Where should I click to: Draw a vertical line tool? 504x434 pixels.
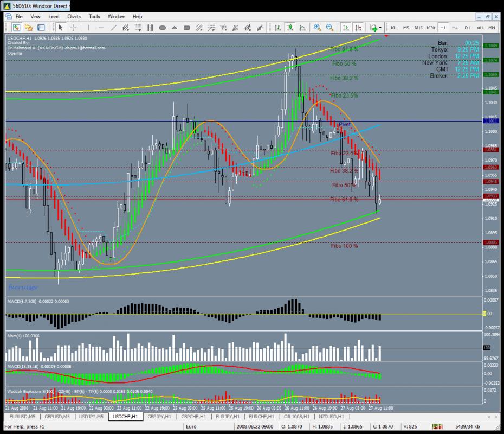click(89, 28)
